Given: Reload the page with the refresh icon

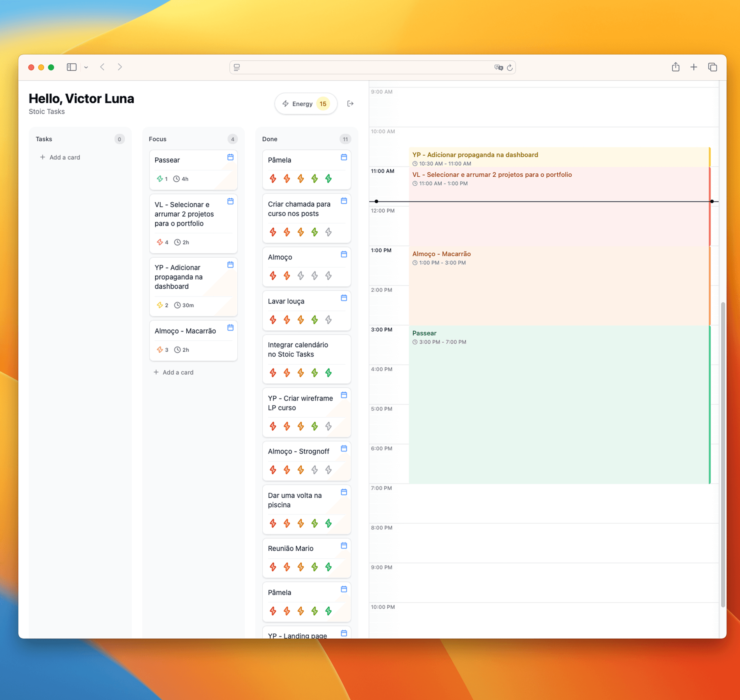Looking at the screenshot, I should tap(510, 68).
